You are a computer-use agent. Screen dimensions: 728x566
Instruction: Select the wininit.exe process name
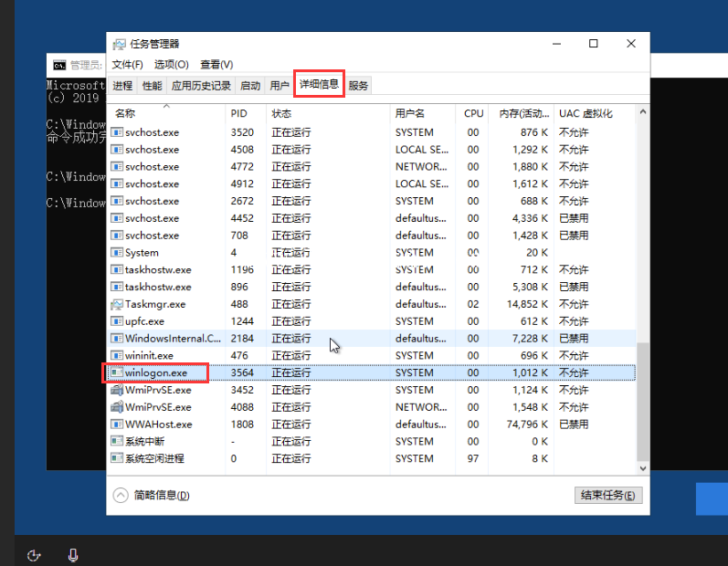(149, 355)
